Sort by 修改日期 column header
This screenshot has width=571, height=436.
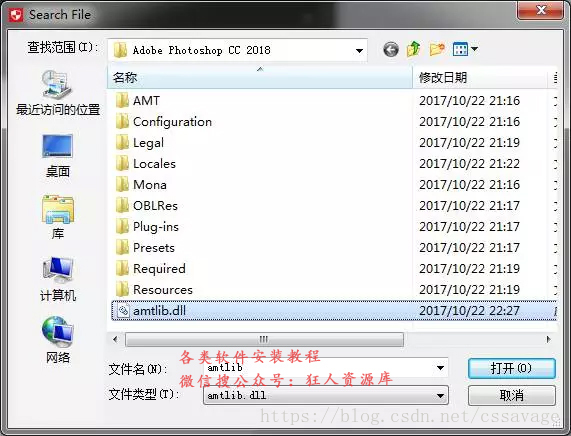point(480,77)
